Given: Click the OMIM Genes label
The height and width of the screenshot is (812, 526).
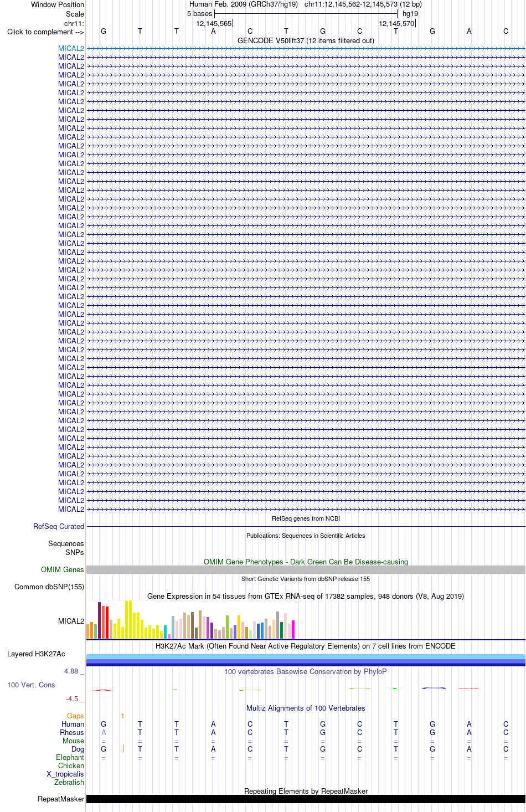Looking at the screenshot, I should [62, 569].
